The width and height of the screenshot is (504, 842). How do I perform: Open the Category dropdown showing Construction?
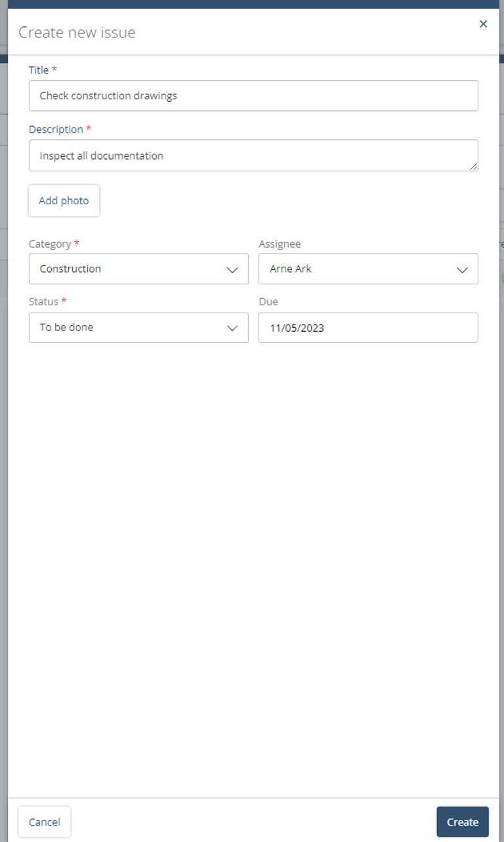click(x=138, y=269)
